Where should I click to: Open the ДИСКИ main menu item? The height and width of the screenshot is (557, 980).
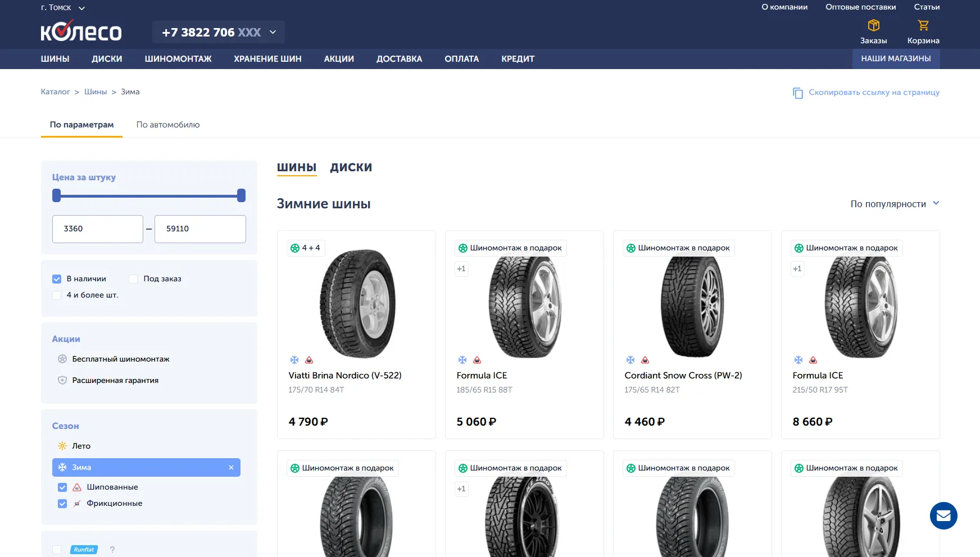click(x=107, y=59)
